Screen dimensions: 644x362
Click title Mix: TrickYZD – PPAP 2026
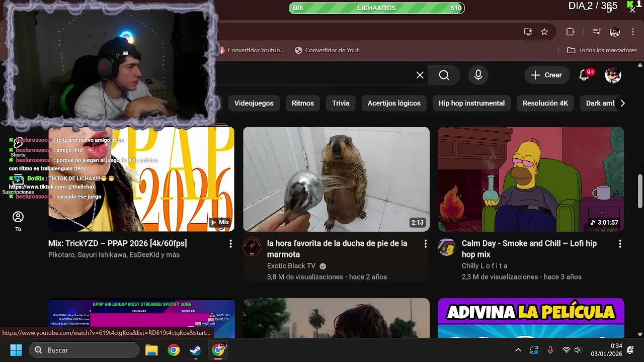click(x=117, y=243)
